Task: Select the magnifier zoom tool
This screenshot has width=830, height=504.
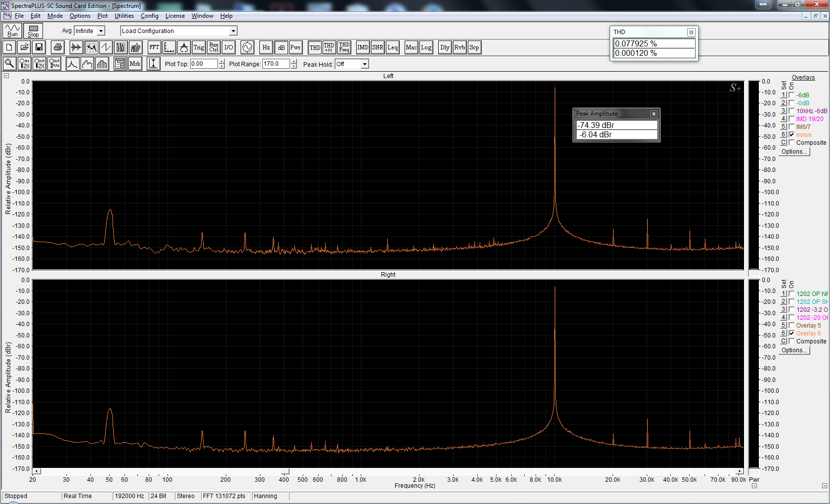Action: coord(9,64)
